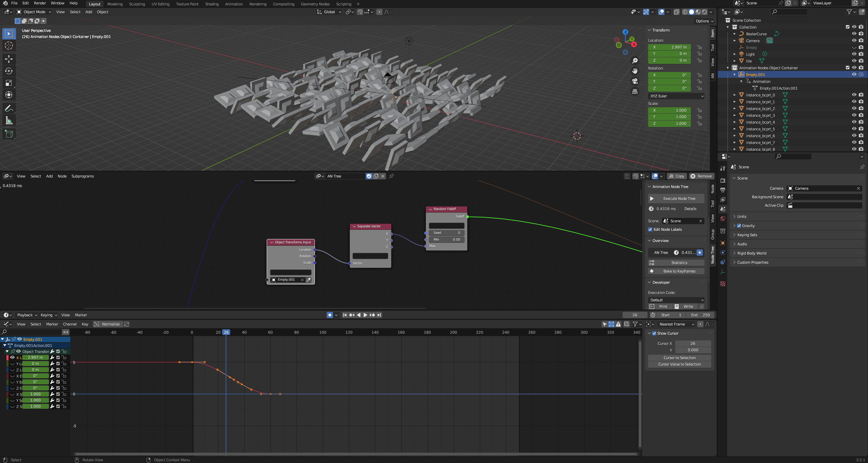Open the Nearest Frame snapping dropdown

(x=677, y=324)
